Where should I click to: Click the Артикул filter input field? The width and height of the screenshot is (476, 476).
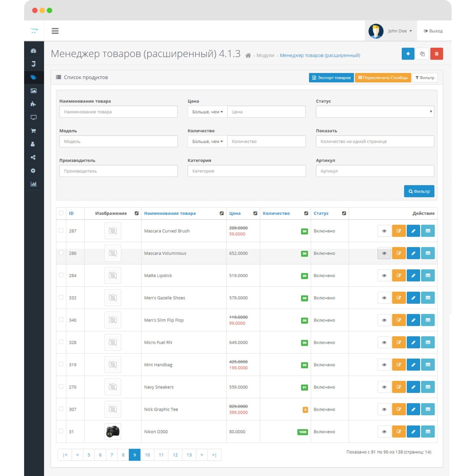tap(375, 171)
